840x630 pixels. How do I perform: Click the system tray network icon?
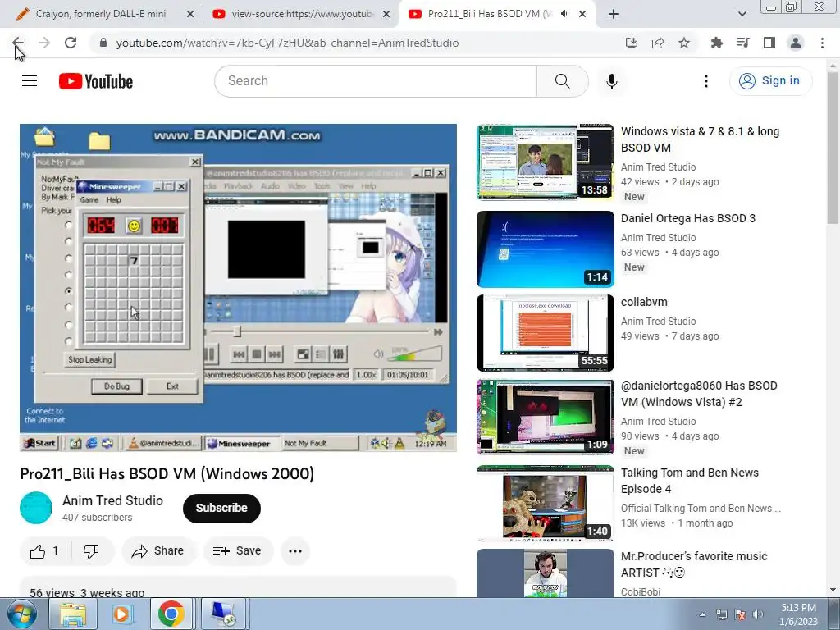(722, 614)
